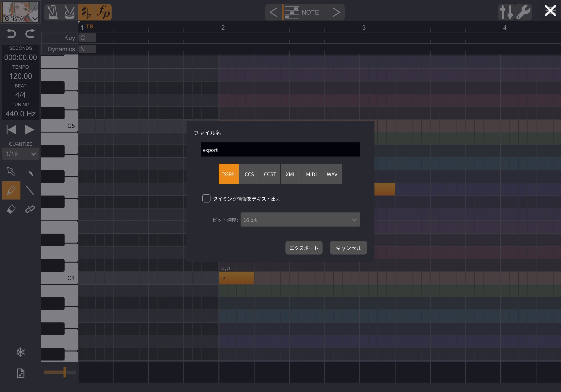
Task: Open the Chis-A voice character selector
Action: [20, 12]
